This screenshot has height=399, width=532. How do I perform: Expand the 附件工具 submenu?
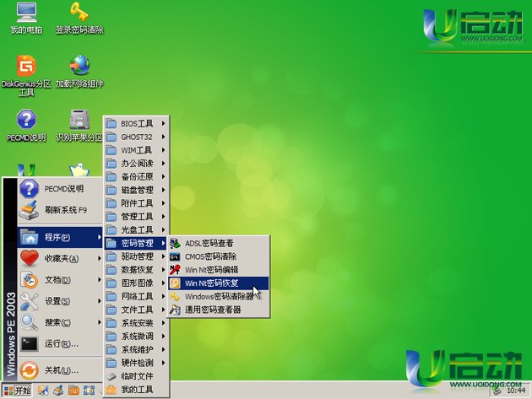click(136, 203)
